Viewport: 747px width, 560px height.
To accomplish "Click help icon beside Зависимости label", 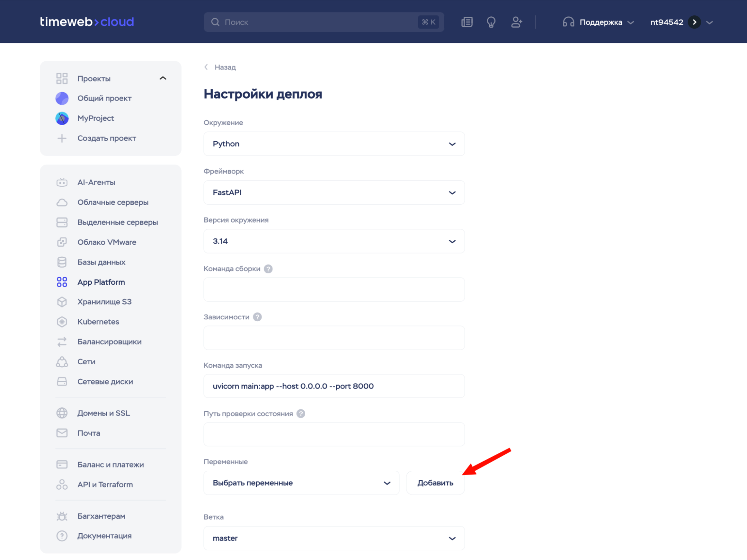I will point(257,317).
